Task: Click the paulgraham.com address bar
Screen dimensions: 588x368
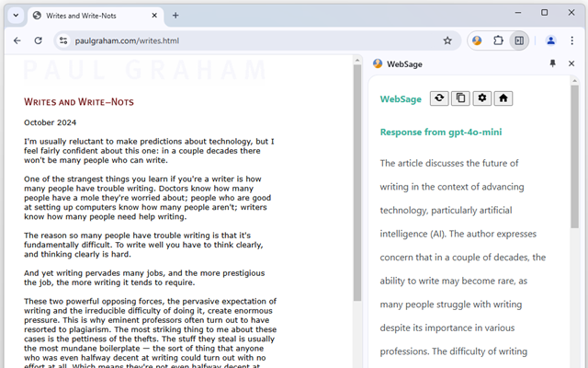Action: [x=255, y=40]
